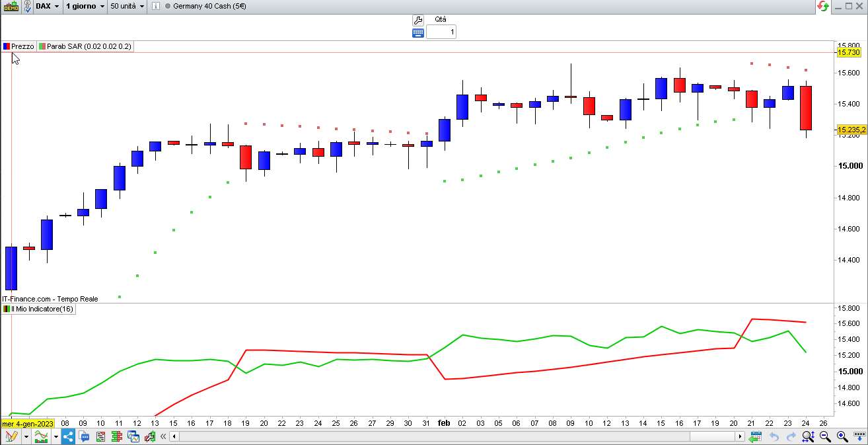Click the bars with down arrow icon
Image resolution: width=868 pixels, height=445 pixels.
tap(859, 436)
